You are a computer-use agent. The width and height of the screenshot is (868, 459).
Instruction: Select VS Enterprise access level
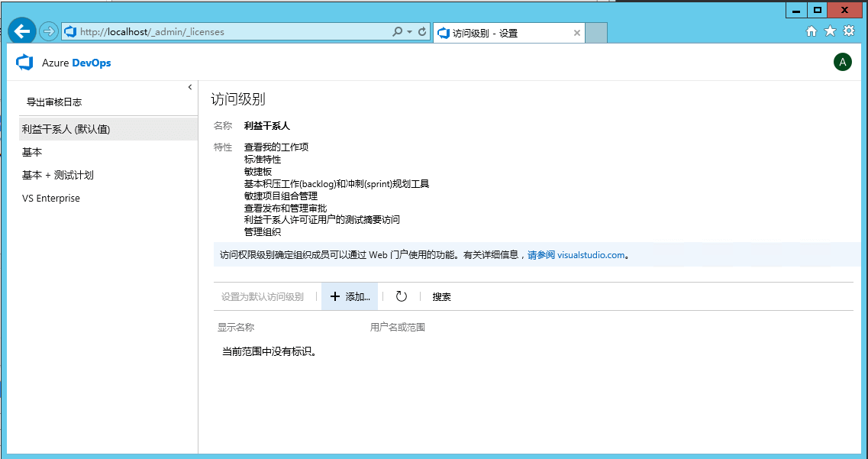51,198
